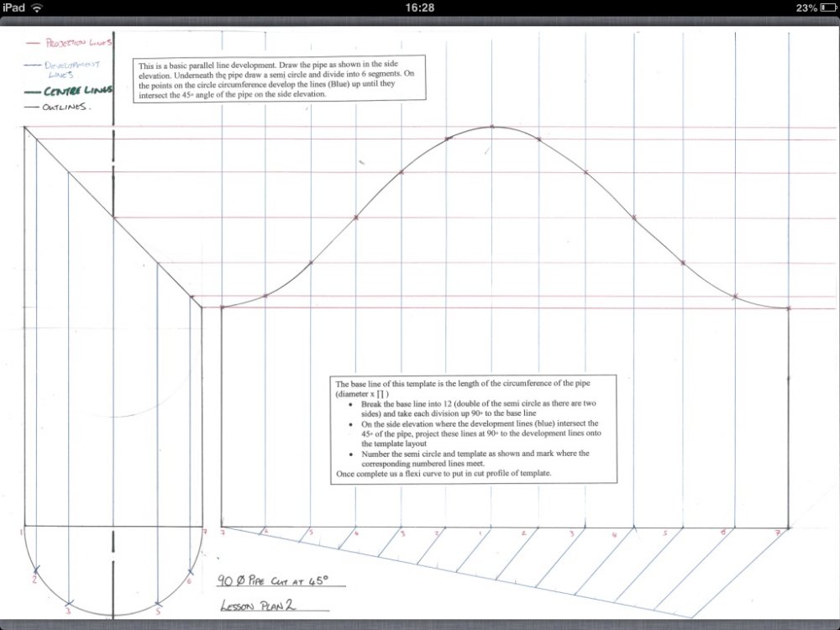Viewport: 840px width, 630px height.
Task: Tap the peak point of the development curve
Action: [x=492, y=127]
